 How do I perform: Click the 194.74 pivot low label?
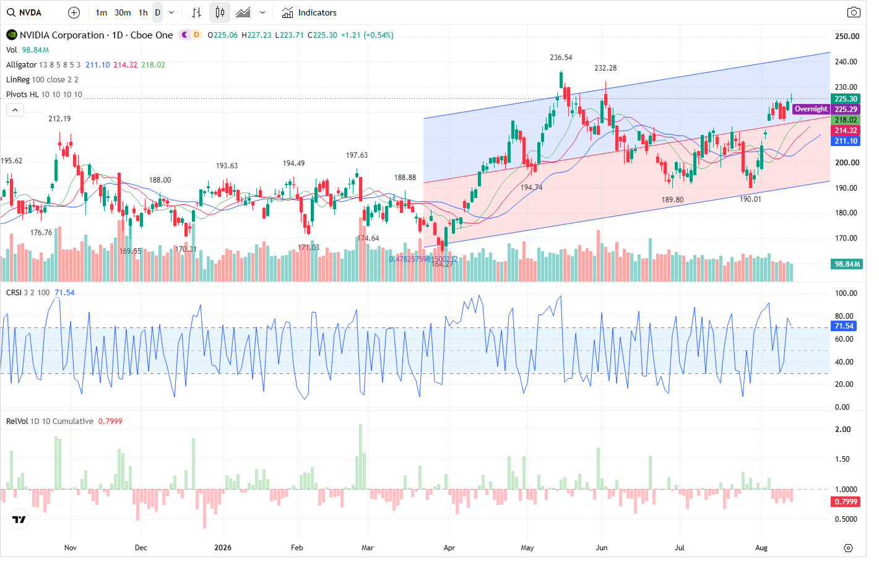point(531,188)
